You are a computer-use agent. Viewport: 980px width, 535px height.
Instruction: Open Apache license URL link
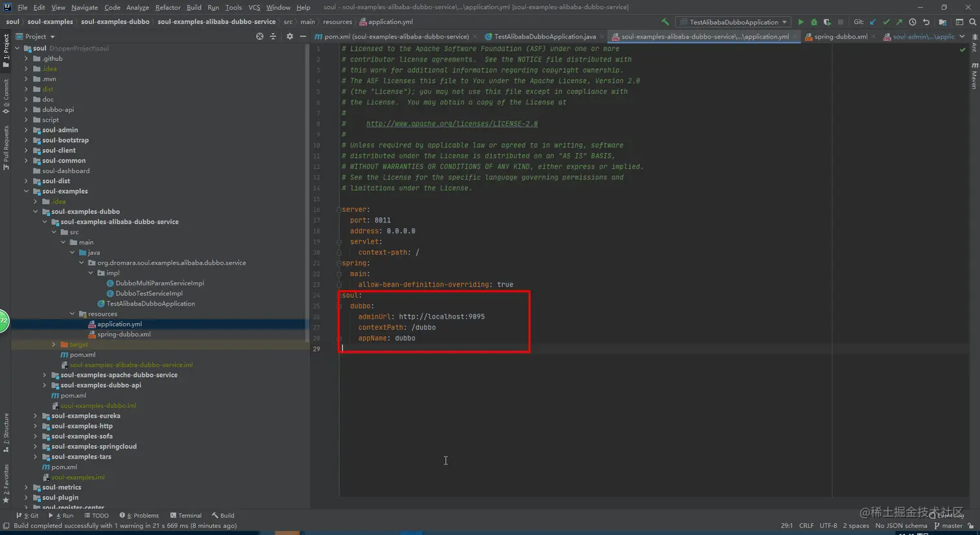[452, 124]
